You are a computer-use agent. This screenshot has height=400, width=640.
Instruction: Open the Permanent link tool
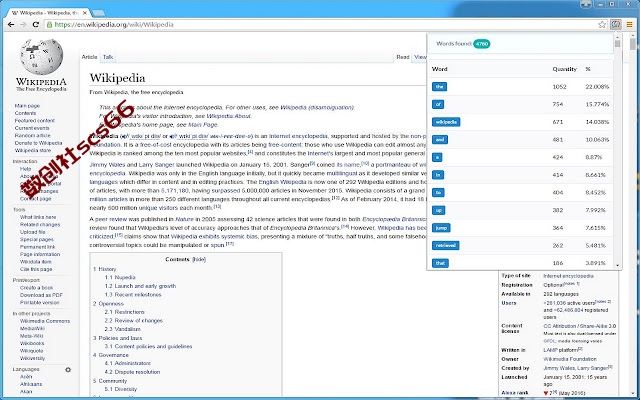(38, 247)
